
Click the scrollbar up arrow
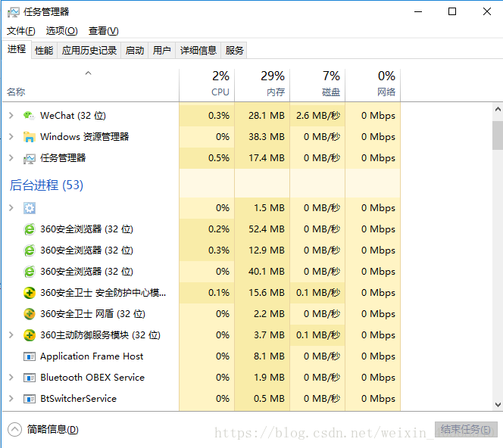(498, 110)
